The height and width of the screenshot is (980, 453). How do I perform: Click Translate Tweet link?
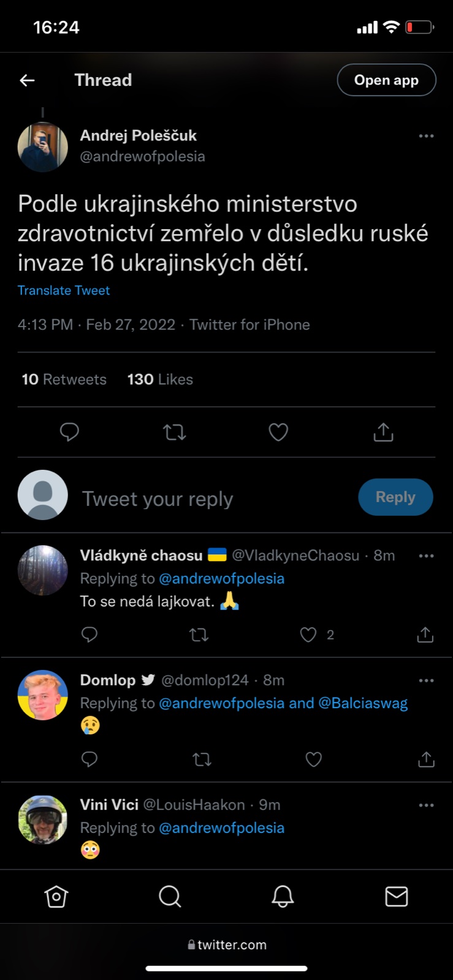point(64,290)
